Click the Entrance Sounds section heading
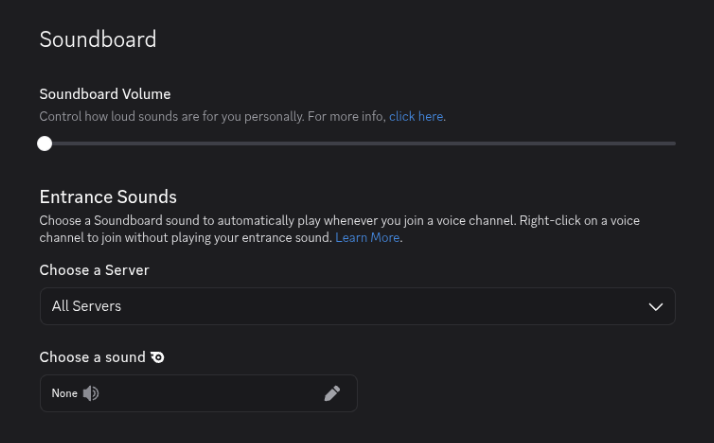Image resolution: width=714 pixels, height=443 pixels. click(108, 197)
